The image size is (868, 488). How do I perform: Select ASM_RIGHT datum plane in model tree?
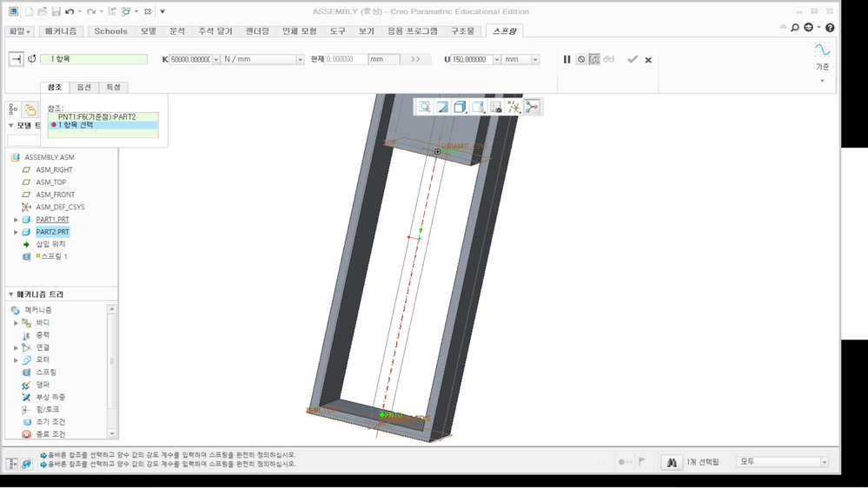(54, 170)
